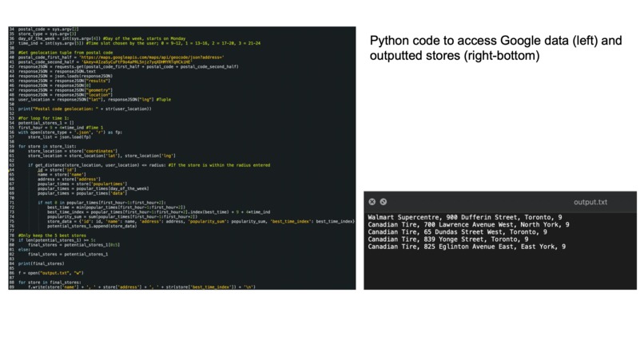The height and width of the screenshot is (348, 644).
Task: Click line name = store['name']
Action: point(62,175)
